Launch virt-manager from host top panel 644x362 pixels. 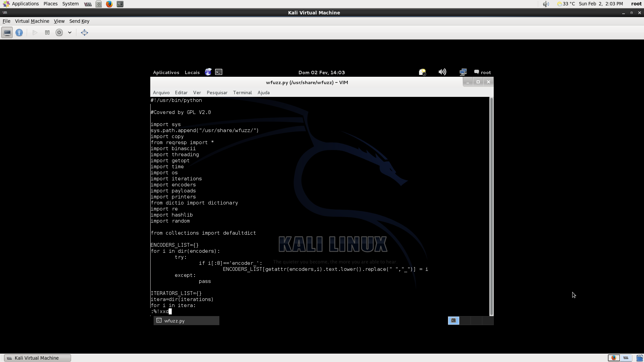click(x=88, y=4)
